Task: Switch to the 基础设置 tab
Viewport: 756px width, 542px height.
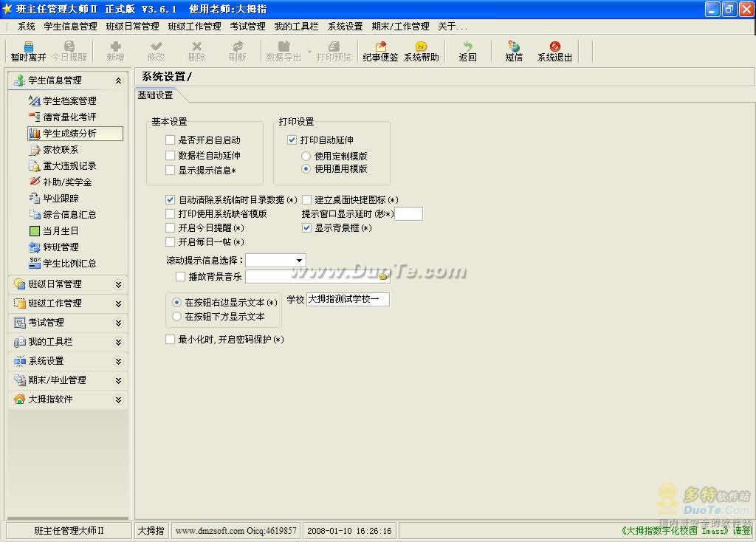Action: coord(156,95)
